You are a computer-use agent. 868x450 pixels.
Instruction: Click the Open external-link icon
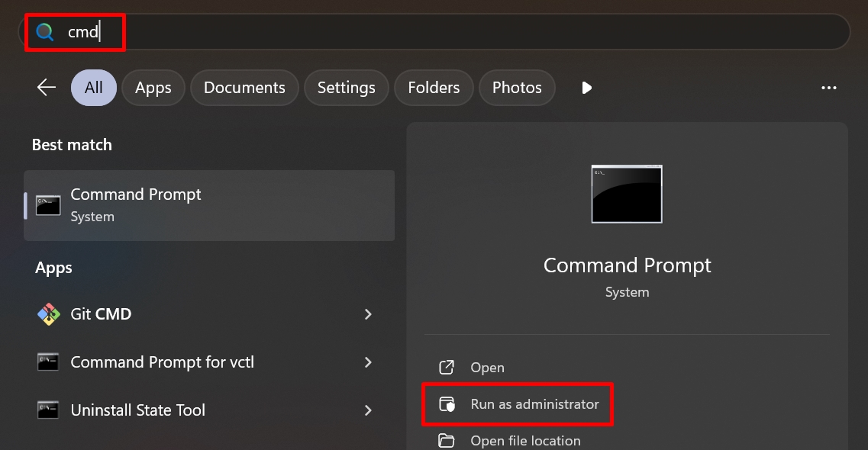pos(447,368)
